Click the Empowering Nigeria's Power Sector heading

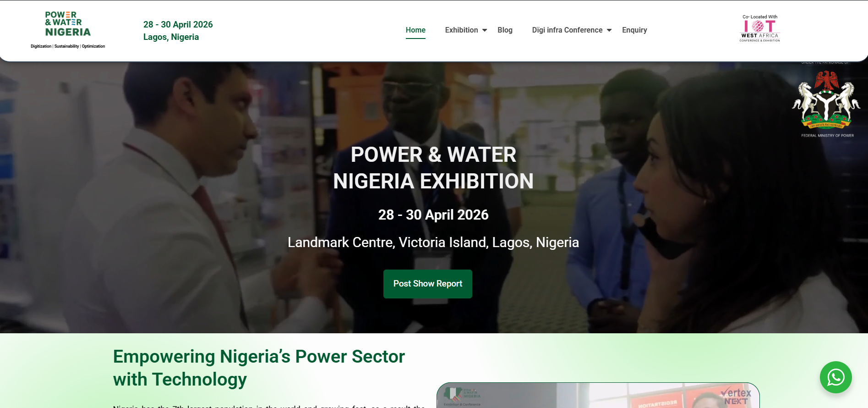pyautogui.click(x=259, y=368)
